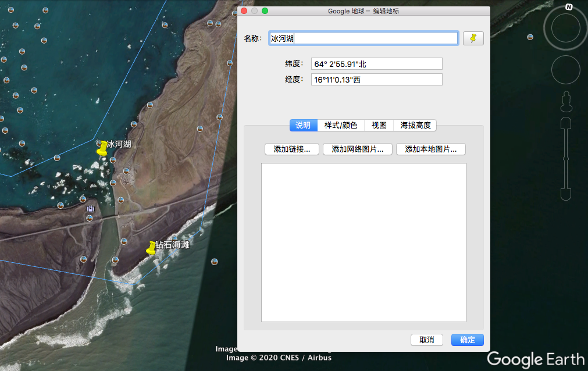The image size is (588, 371).
Task: Click the move joystick circle control
Action: 565,70
